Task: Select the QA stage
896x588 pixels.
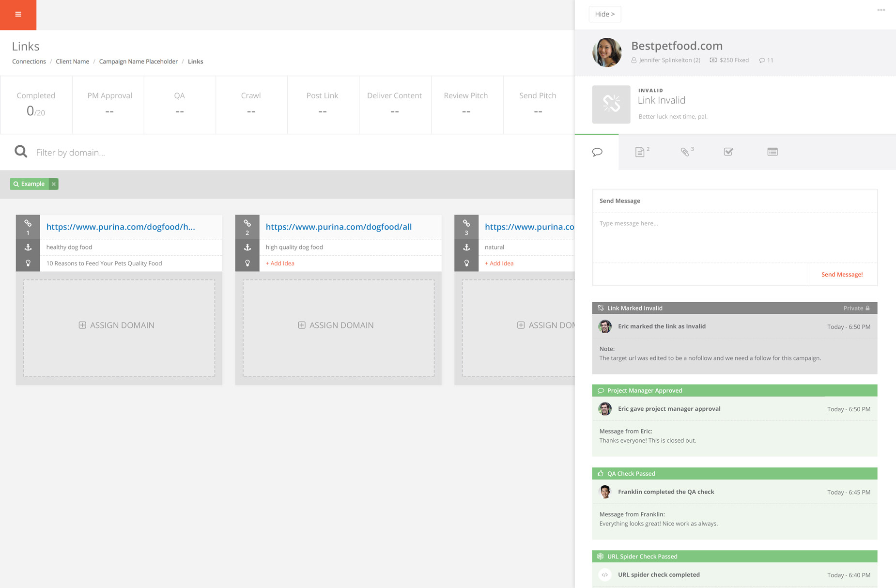Action: coord(179,105)
